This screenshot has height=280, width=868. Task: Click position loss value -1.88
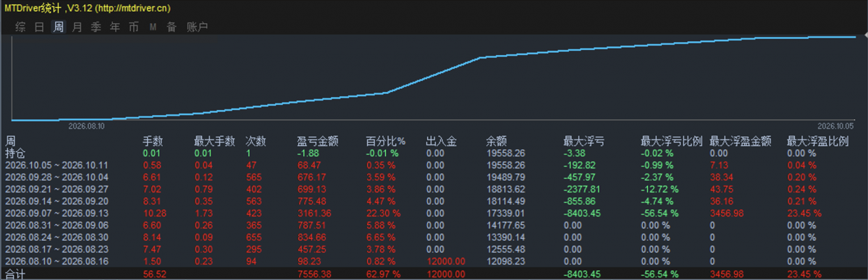pos(307,153)
